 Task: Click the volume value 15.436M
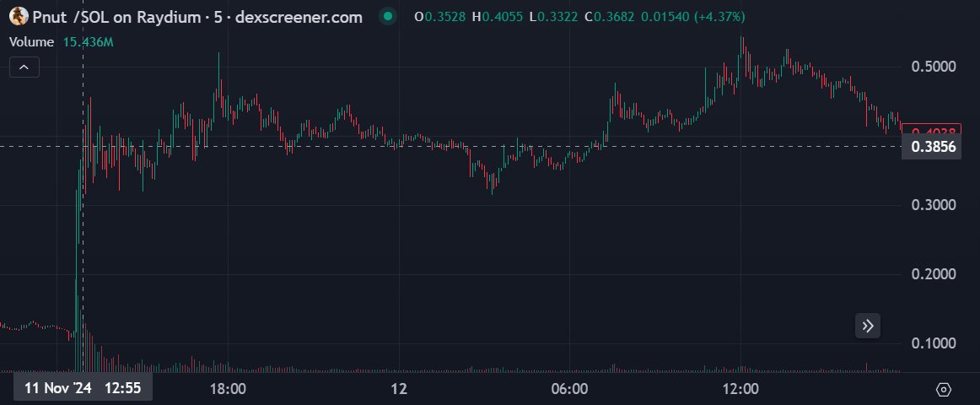(x=88, y=42)
